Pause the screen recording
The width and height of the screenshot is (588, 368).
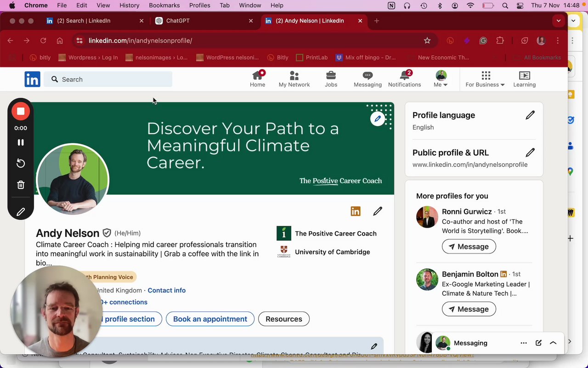[21, 143]
